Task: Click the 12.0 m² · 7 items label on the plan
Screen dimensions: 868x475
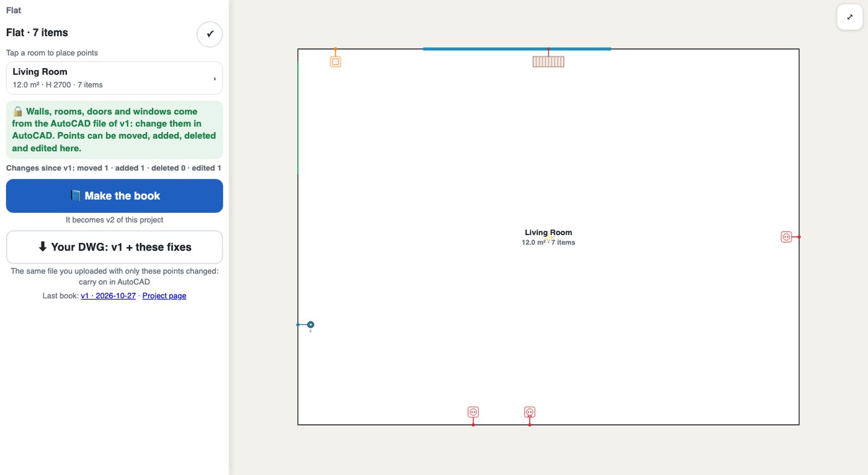Action: coord(549,242)
